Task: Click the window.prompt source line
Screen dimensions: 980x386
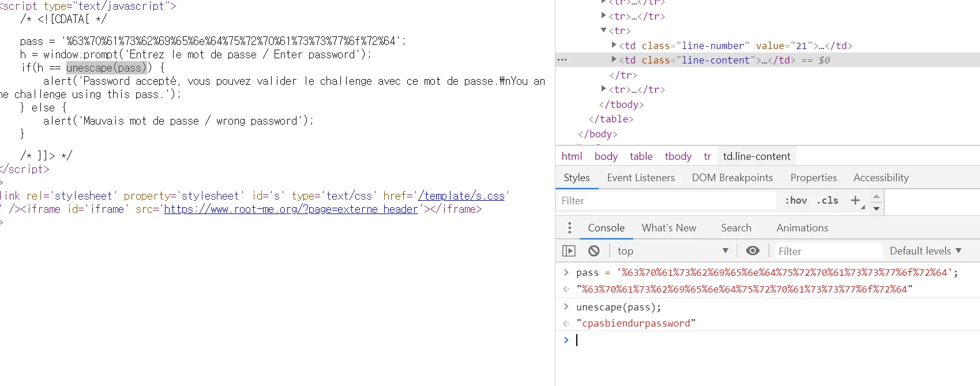Action: [x=196, y=55]
